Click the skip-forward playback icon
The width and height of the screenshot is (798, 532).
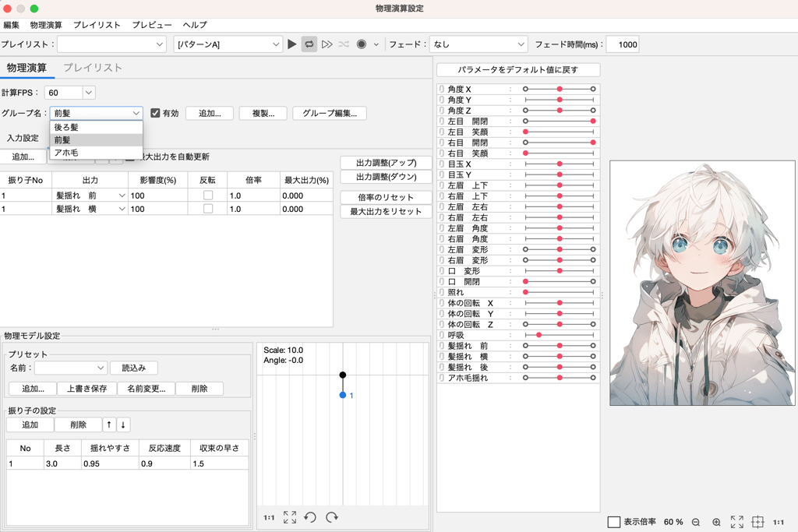point(327,44)
